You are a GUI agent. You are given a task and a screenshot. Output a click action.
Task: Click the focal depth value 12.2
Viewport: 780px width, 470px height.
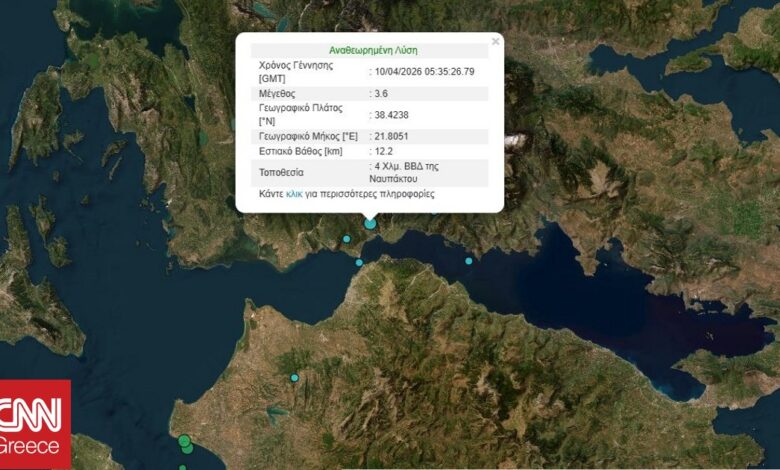[x=384, y=151]
